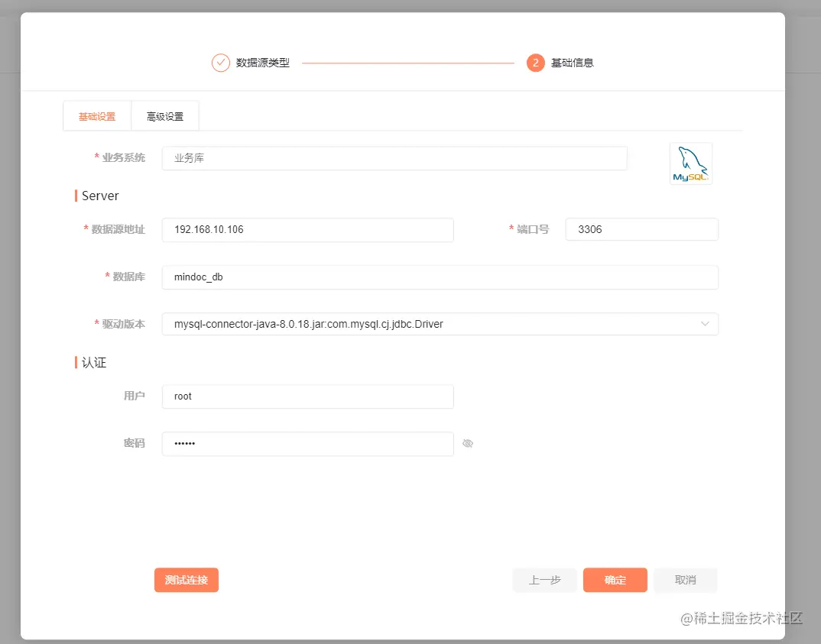
Task: Click the Server section heading
Action: [100, 196]
